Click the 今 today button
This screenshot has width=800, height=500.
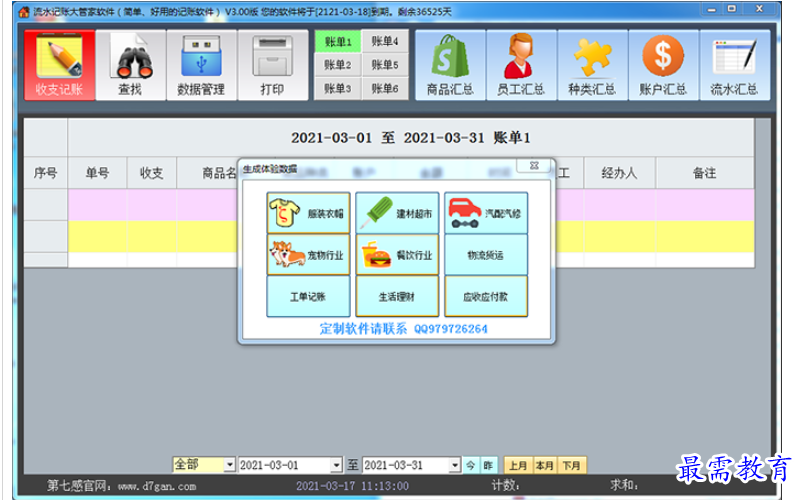click(x=470, y=465)
